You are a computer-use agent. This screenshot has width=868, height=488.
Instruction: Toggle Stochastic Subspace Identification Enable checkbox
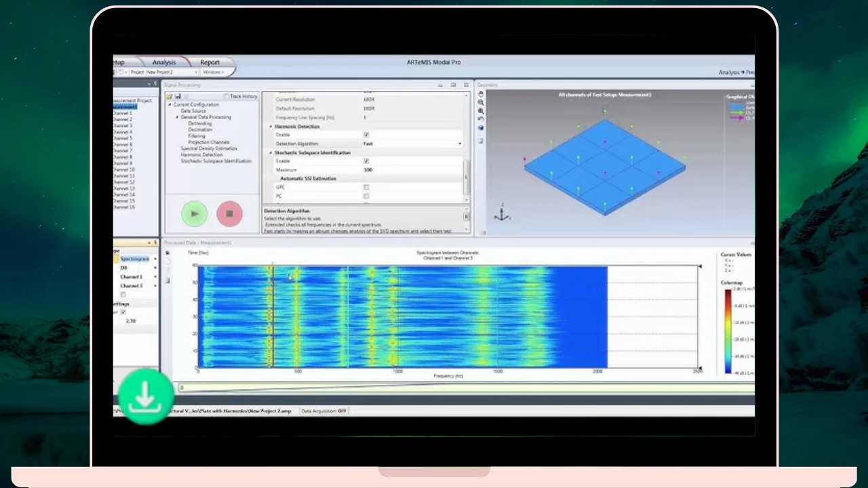point(366,161)
